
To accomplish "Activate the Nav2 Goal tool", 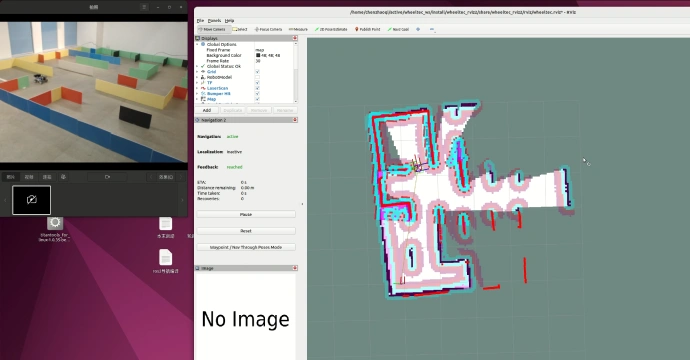I will click(398, 29).
